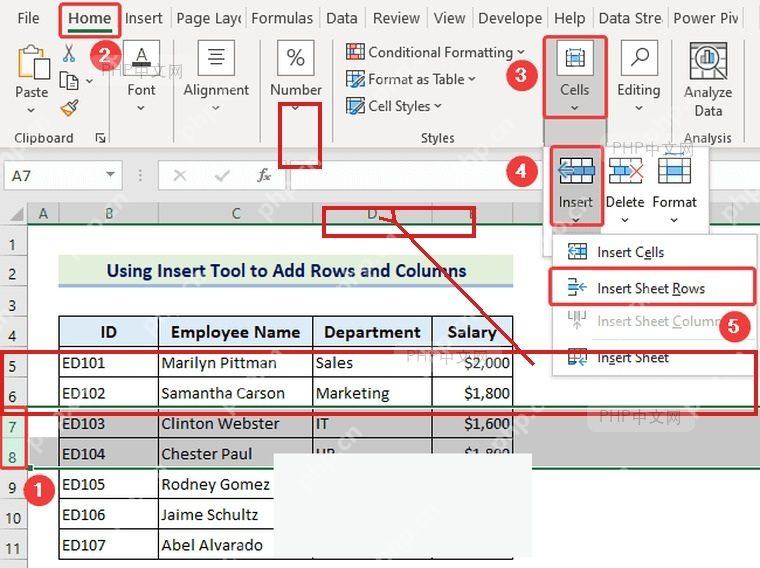Click the Conditional Formatting icon
Screen dimensions: 760x568
(x=355, y=51)
